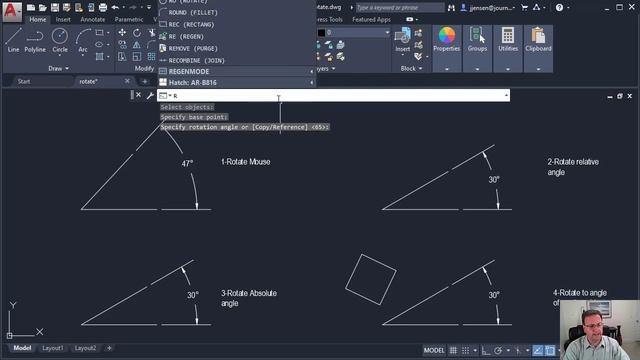Click the Open file icon in quick access
Viewport: 640px width, 360px height.
pyautogui.click(x=43, y=7)
